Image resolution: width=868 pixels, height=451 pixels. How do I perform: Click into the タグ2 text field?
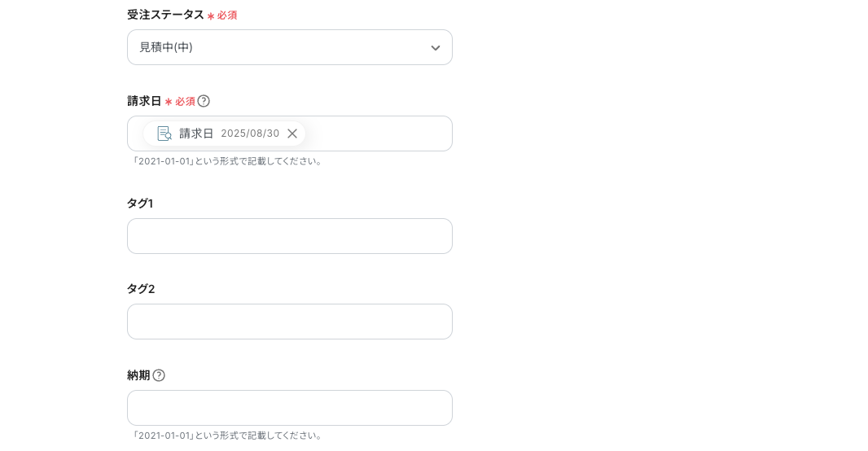point(290,322)
